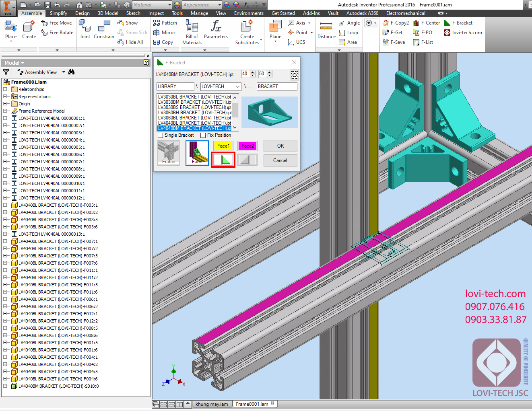Click the BRACKET folder input field
Screen dimensions: 532x411
pos(277,86)
